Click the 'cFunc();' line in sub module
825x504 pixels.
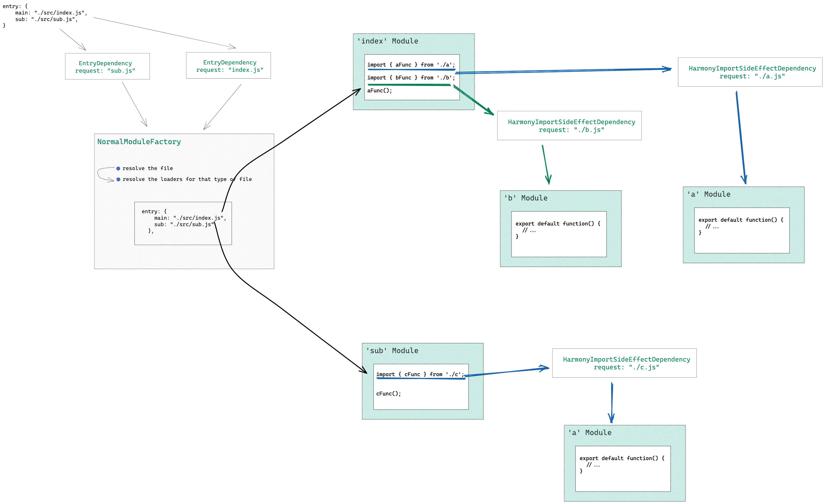388,394
